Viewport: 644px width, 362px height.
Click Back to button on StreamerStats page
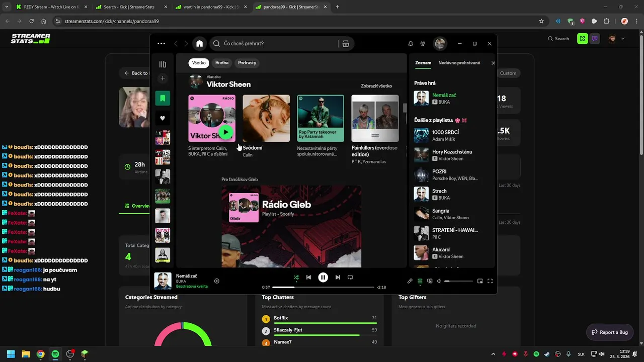pos(136,73)
